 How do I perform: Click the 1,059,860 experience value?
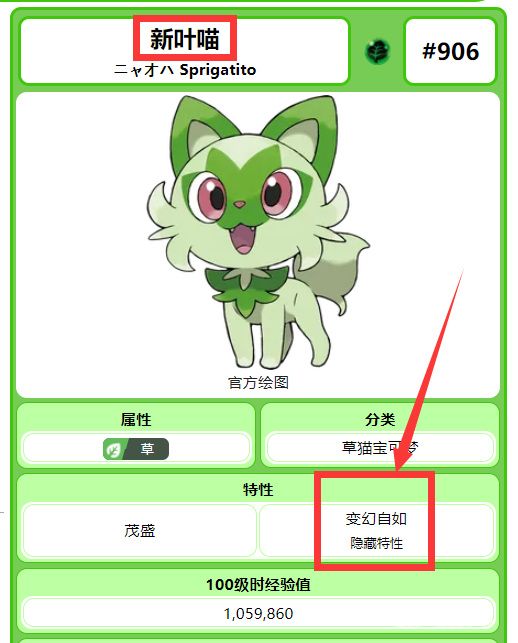point(258,614)
